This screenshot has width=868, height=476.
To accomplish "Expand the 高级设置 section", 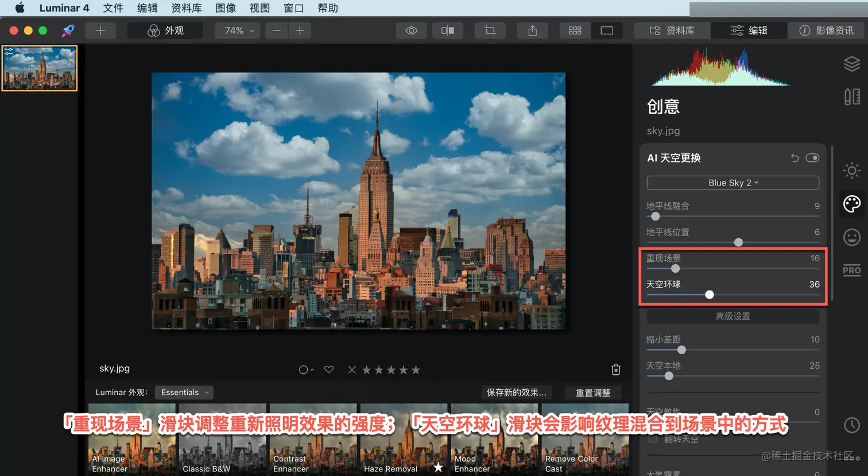I will [733, 316].
